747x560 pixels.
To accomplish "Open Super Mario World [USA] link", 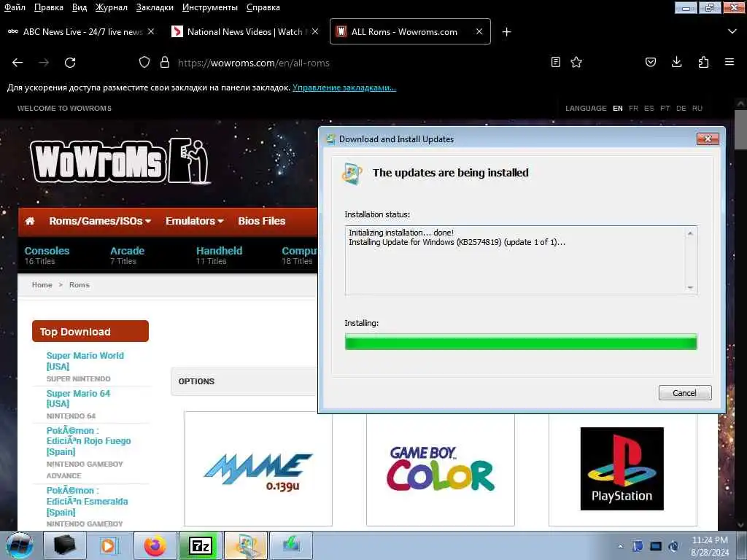I will (85, 361).
